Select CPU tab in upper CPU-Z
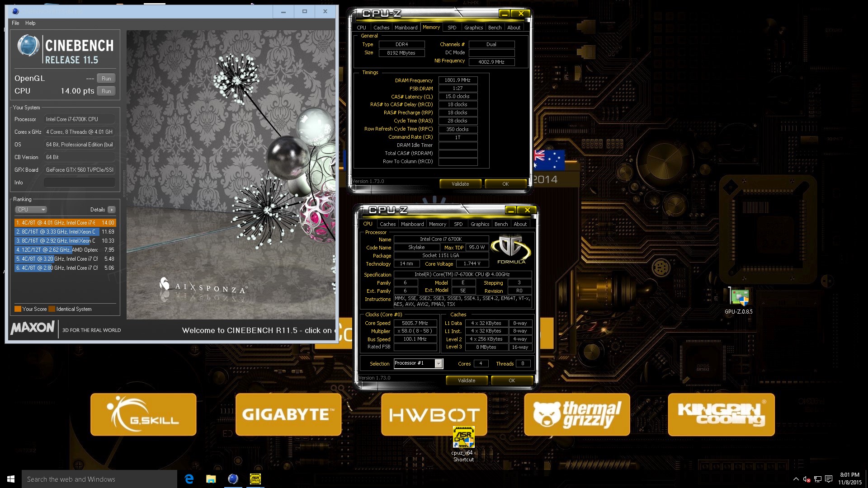Image resolution: width=868 pixels, height=488 pixels. [x=361, y=28]
